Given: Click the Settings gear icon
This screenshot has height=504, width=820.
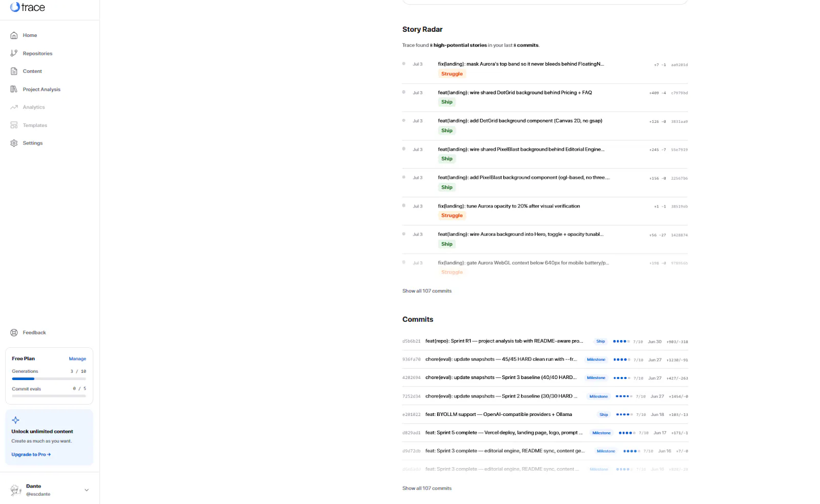Looking at the screenshot, I should click(14, 143).
